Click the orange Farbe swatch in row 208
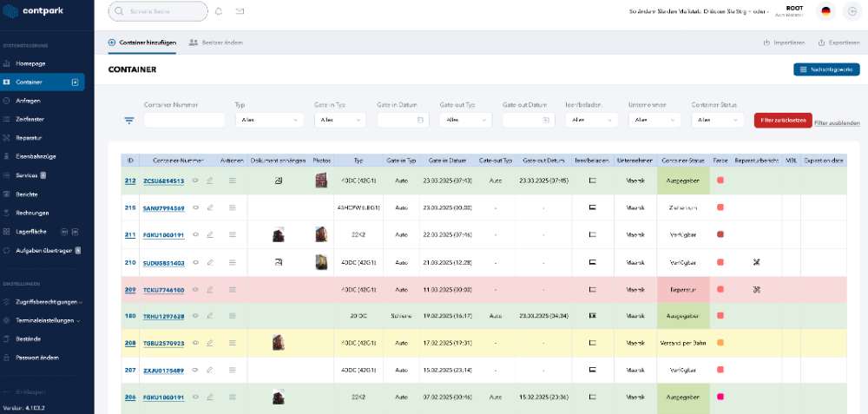This screenshot has width=868, height=414. (x=720, y=343)
